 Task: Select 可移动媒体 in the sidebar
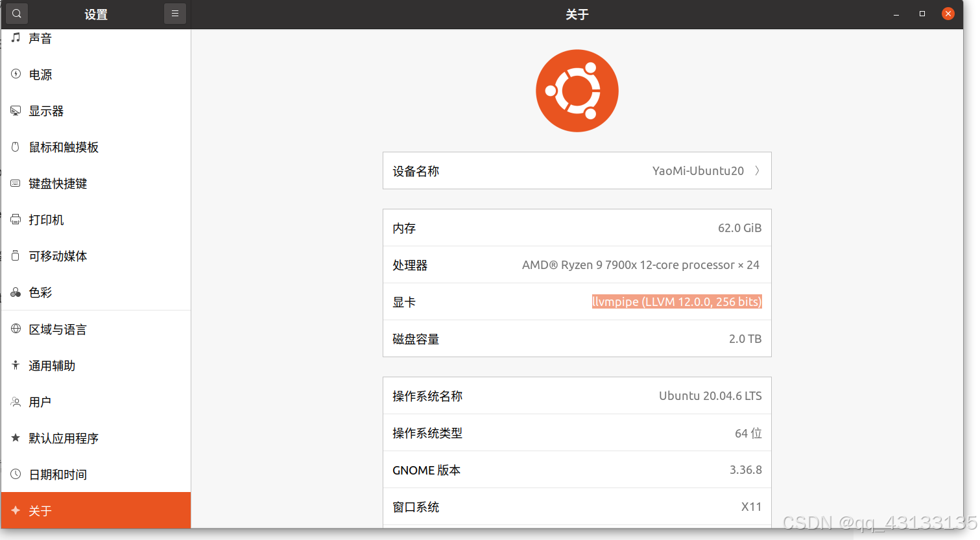(x=96, y=256)
